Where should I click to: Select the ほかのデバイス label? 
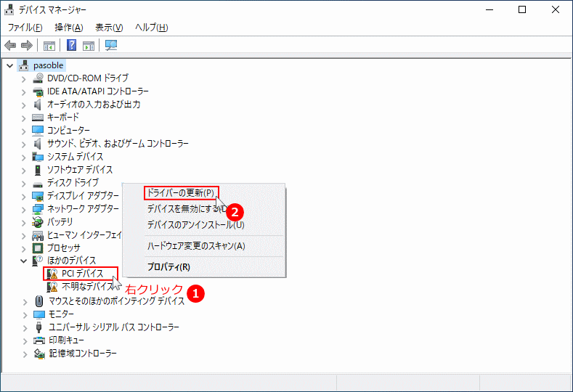pos(72,261)
